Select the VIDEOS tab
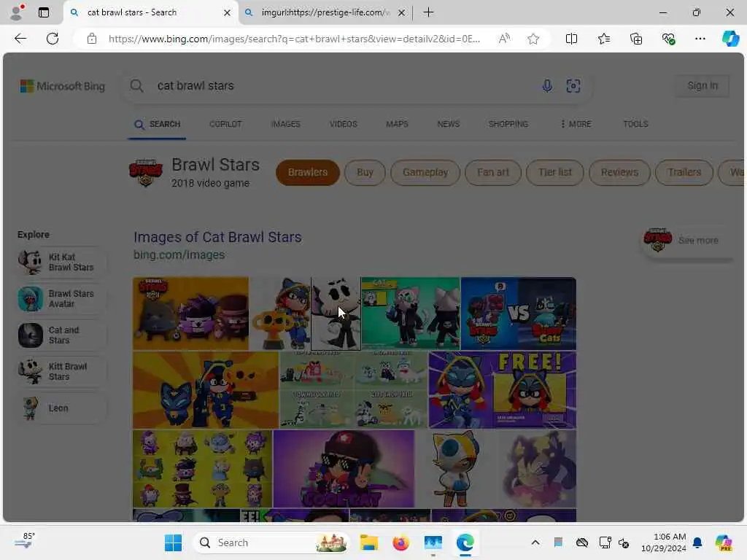The height and width of the screenshot is (560, 747). tap(343, 124)
